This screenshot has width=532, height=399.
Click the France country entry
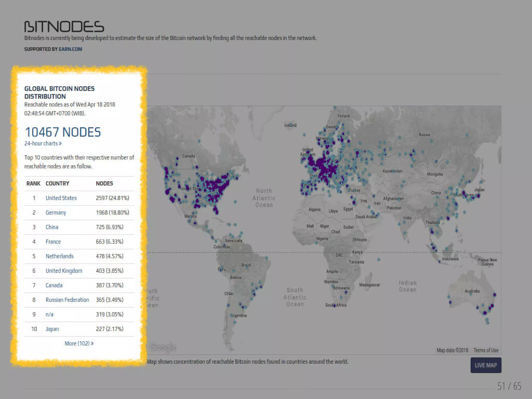tap(53, 242)
